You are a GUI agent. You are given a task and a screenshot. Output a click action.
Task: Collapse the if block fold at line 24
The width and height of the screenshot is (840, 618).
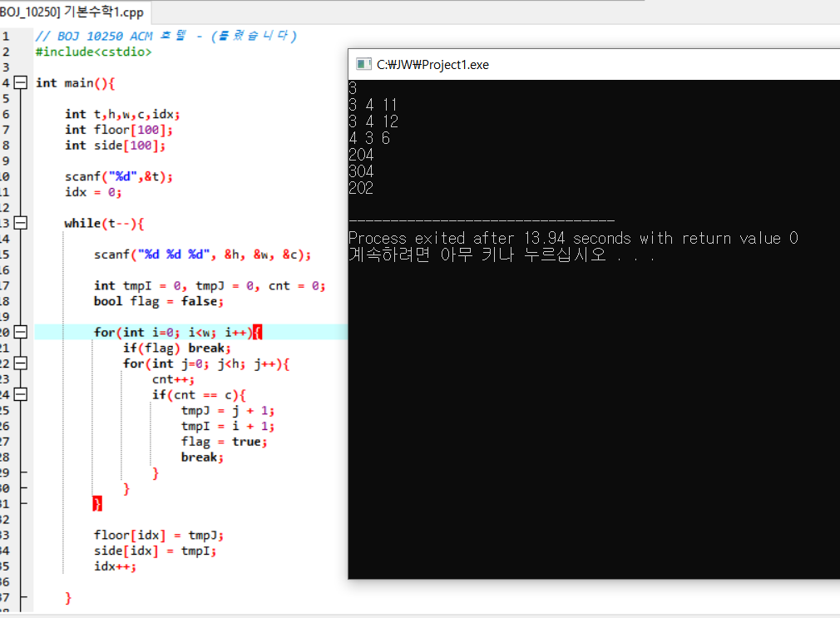pyautogui.click(x=20, y=394)
